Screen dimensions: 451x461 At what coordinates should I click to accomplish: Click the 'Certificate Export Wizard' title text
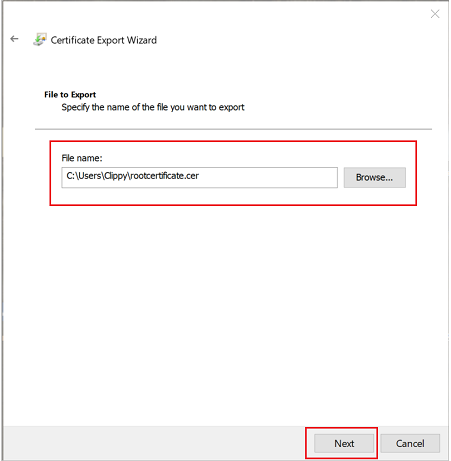[103, 40]
